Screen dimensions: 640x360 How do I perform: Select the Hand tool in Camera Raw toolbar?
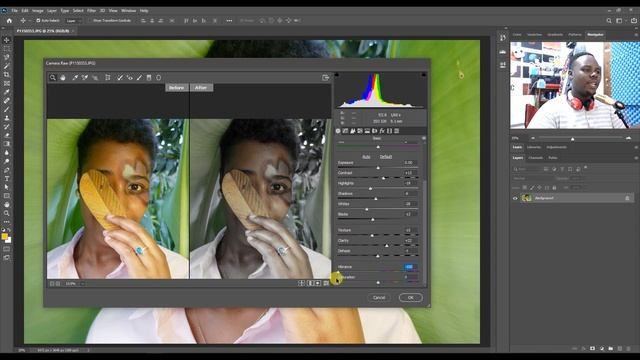click(63, 78)
